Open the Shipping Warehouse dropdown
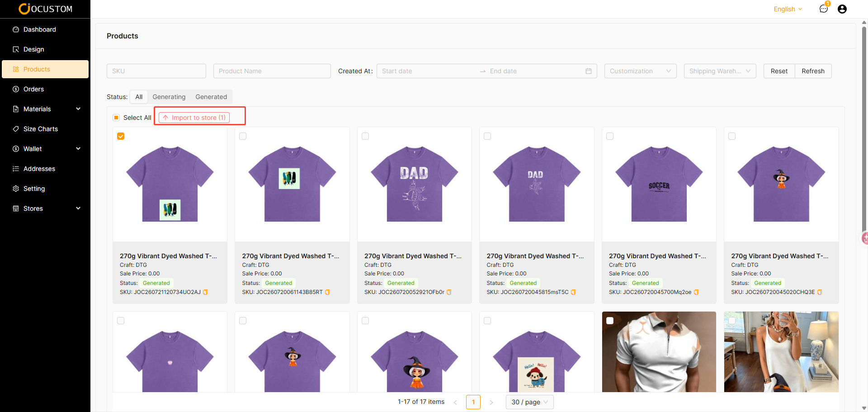The image size is (868, 412). click(720, 71)
